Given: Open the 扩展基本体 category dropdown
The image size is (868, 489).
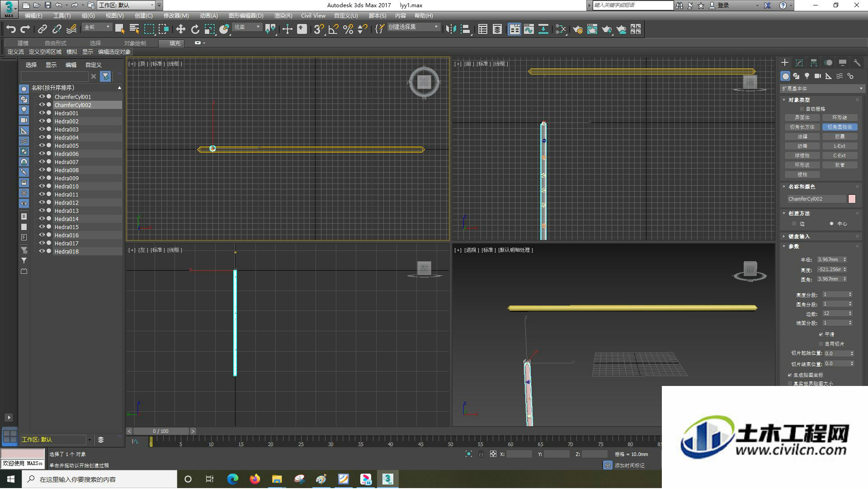Looking at the screenshot, I should [822, 89].
